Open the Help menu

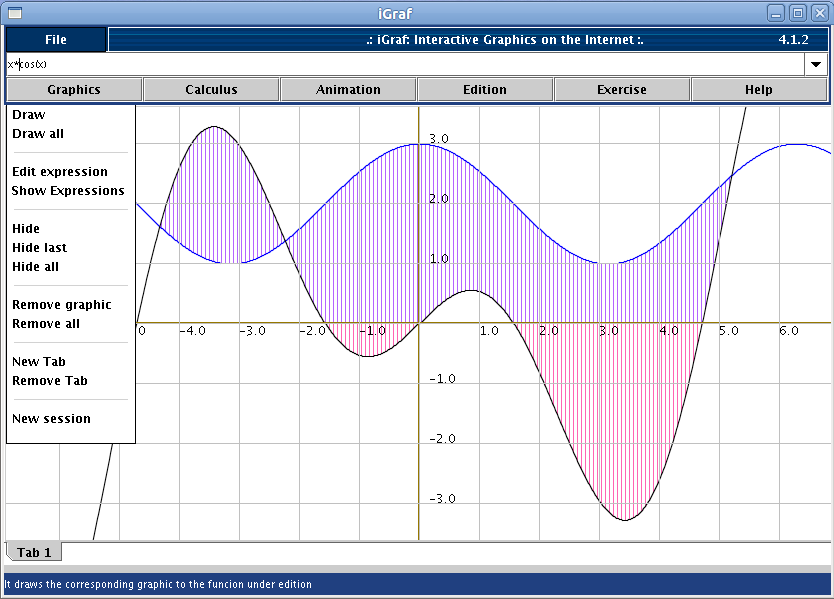[759, 89]
